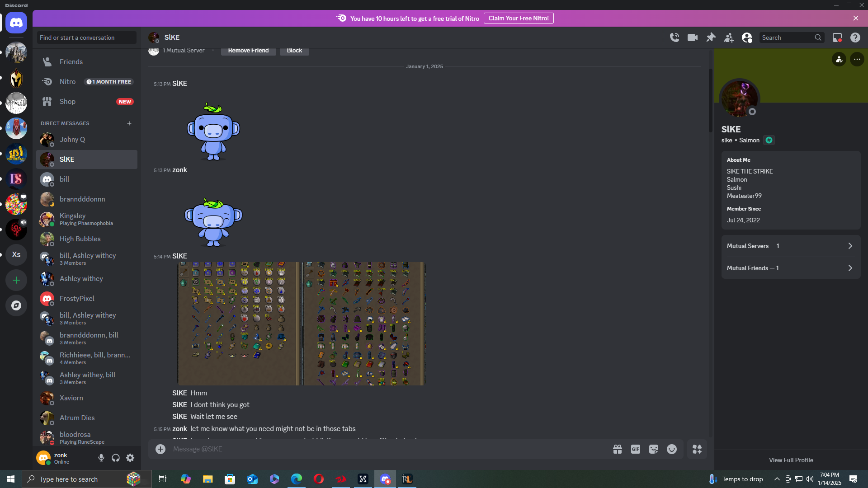The width and height of the screenshot is (868, 488).
Task: Toggle headphone deafen
Action: [x=116, y=458]
